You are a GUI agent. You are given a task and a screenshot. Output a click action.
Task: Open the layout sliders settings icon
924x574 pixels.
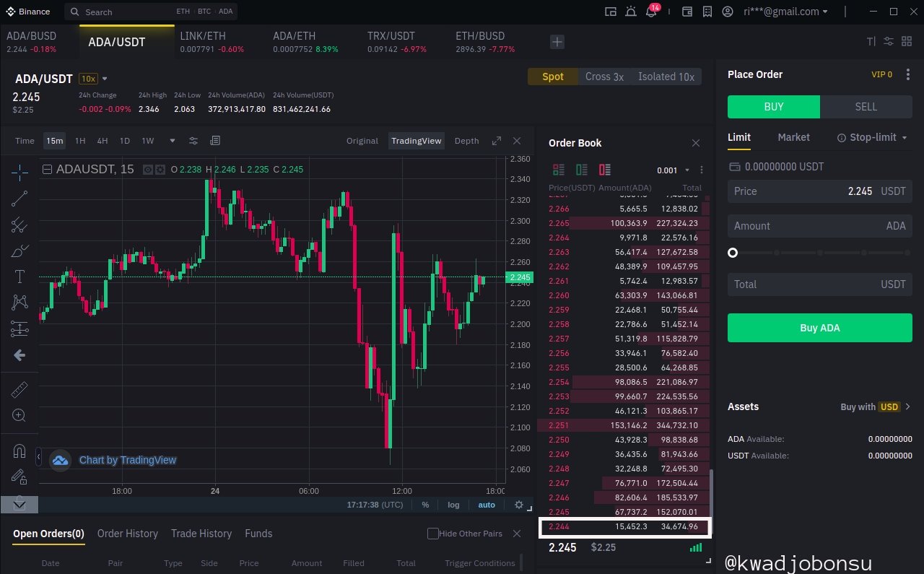(889, 42)
